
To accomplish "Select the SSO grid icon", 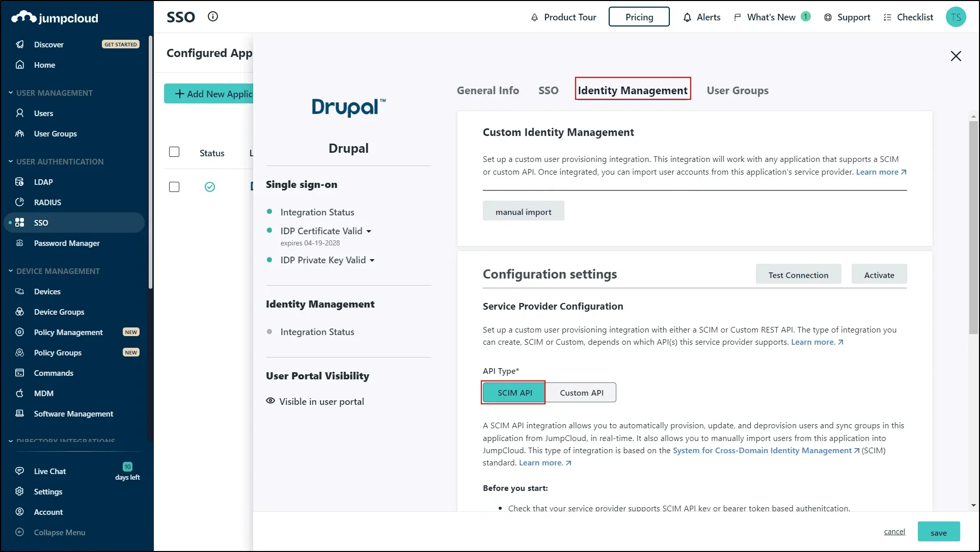I will point(20,223).
